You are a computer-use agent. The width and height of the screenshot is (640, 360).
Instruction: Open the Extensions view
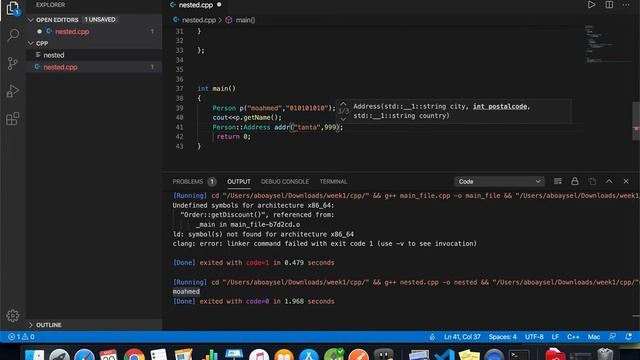[x=13, y=119]
